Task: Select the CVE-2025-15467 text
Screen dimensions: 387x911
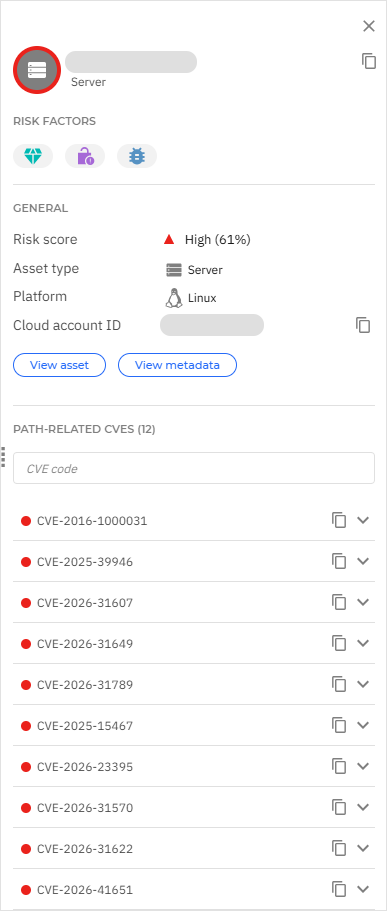Action: [85, 726]
